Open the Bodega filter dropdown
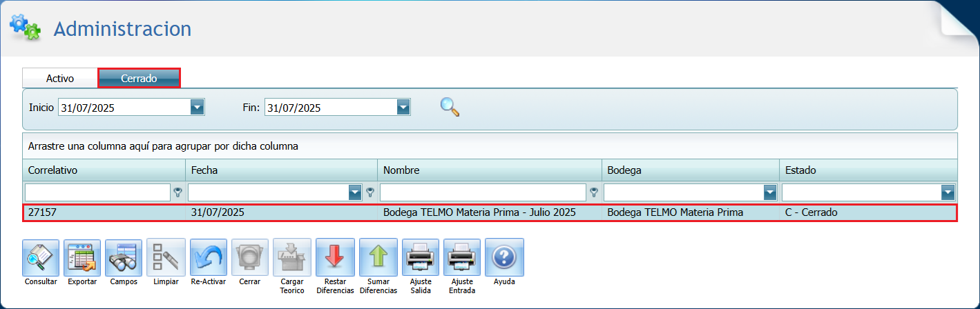 click(x=769, y=192)
